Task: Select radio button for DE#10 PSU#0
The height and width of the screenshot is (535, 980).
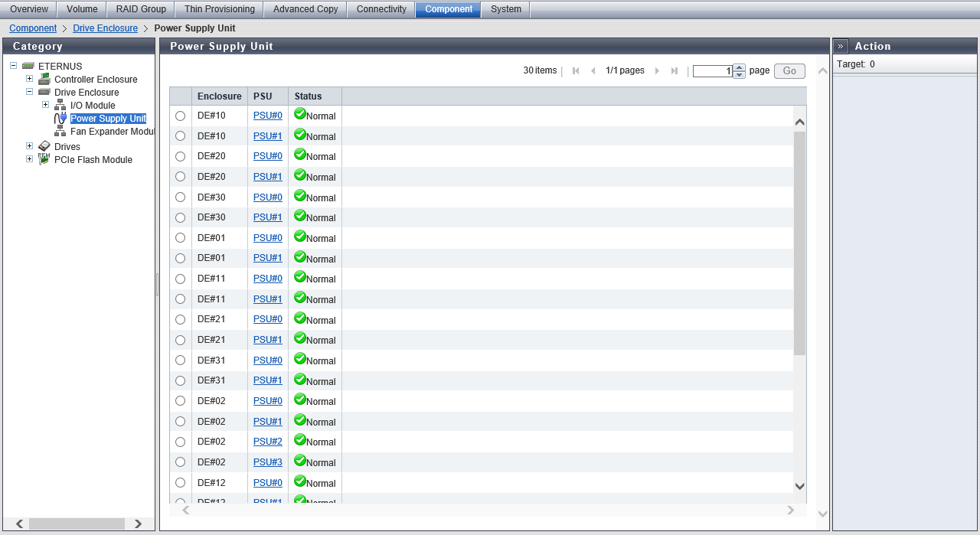Action: [x=181, y=116]
